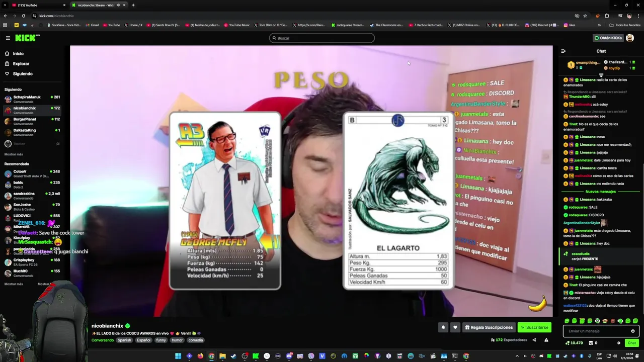
Task: Mute the nicobianchix tab audio icon
Action: pos(118,5)
